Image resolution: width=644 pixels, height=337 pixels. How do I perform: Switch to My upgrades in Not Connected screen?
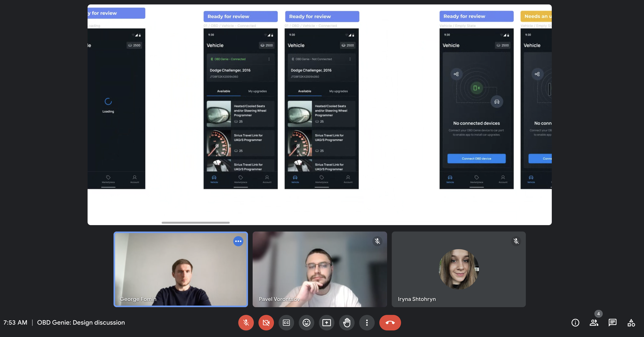click(x=338, y=91)
